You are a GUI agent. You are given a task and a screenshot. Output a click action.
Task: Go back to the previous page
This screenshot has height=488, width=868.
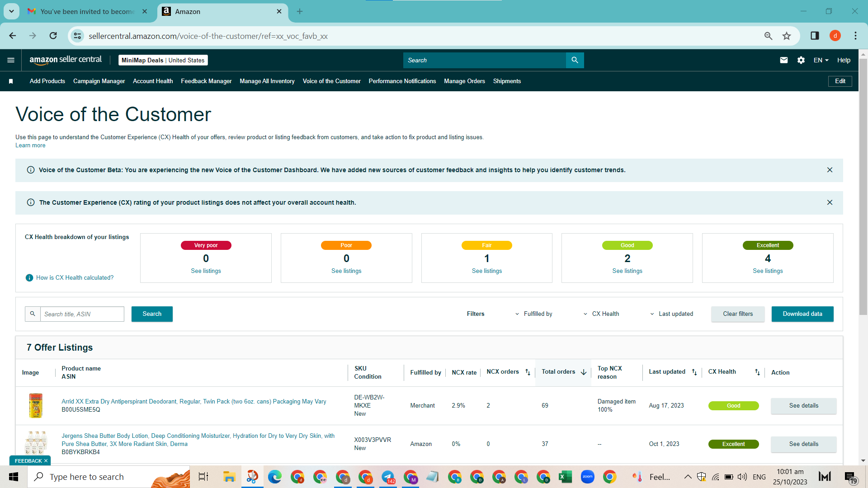[x=13, y=36]
